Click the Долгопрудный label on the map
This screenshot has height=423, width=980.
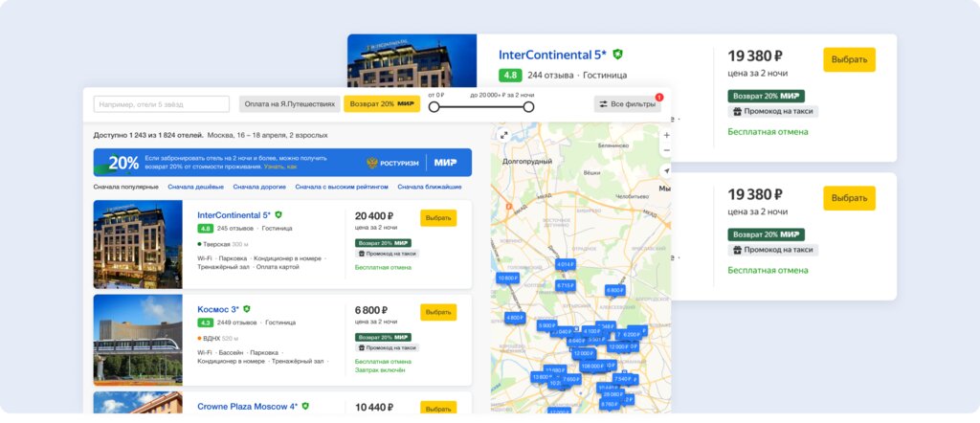(527, 161)
